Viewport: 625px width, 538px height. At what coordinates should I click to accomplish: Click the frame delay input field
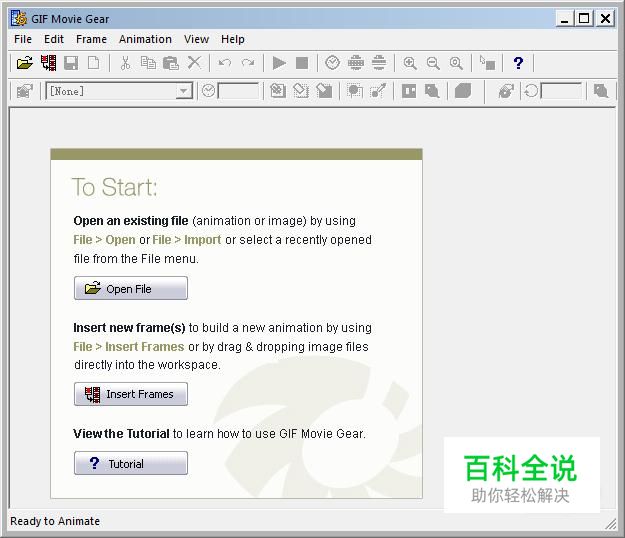(x=238, y=91)
